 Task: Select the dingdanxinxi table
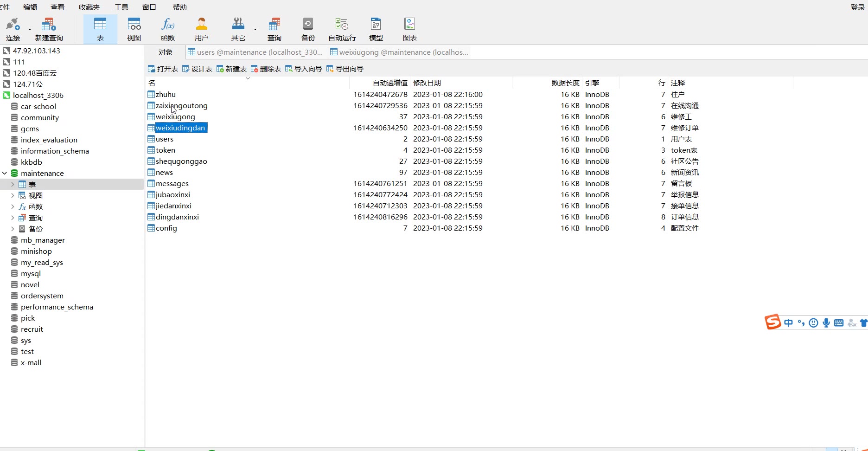coord(177,217)
